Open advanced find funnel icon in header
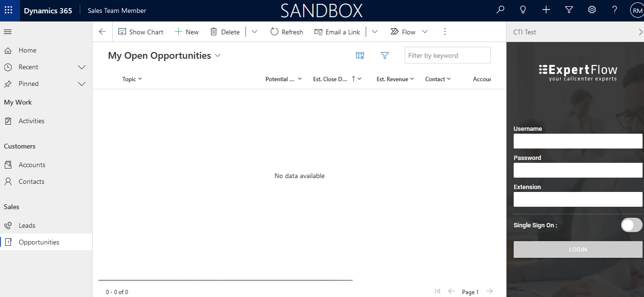644x297 pixels. point(569,10)
